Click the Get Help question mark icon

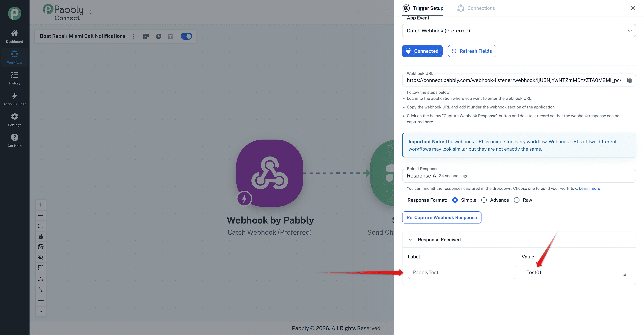pos(14,138)
